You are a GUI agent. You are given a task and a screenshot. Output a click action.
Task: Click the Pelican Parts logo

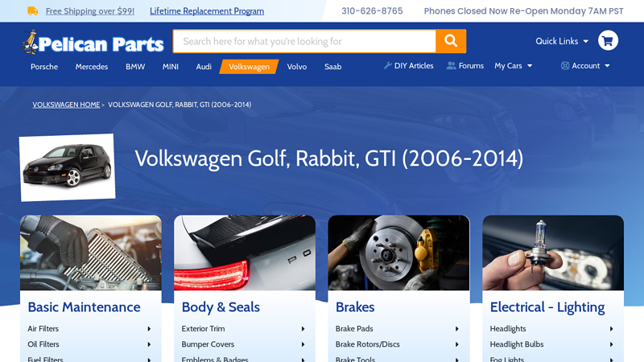(93, 42)
